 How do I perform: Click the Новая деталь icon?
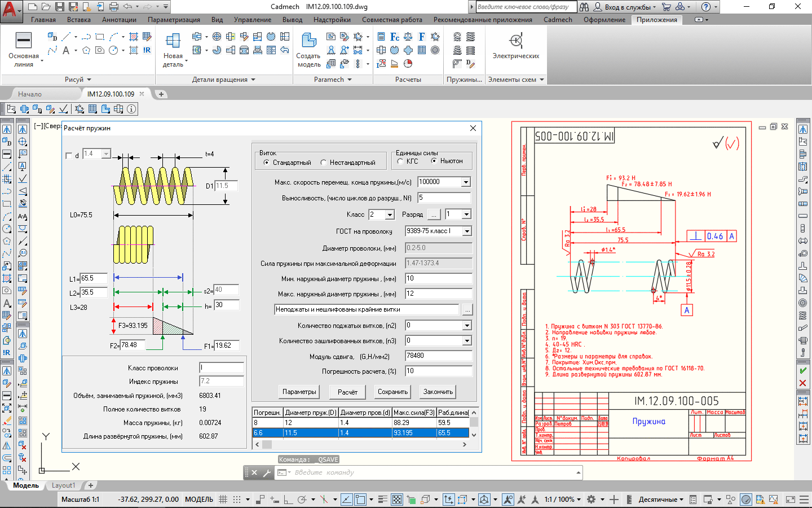click(173, 41)
